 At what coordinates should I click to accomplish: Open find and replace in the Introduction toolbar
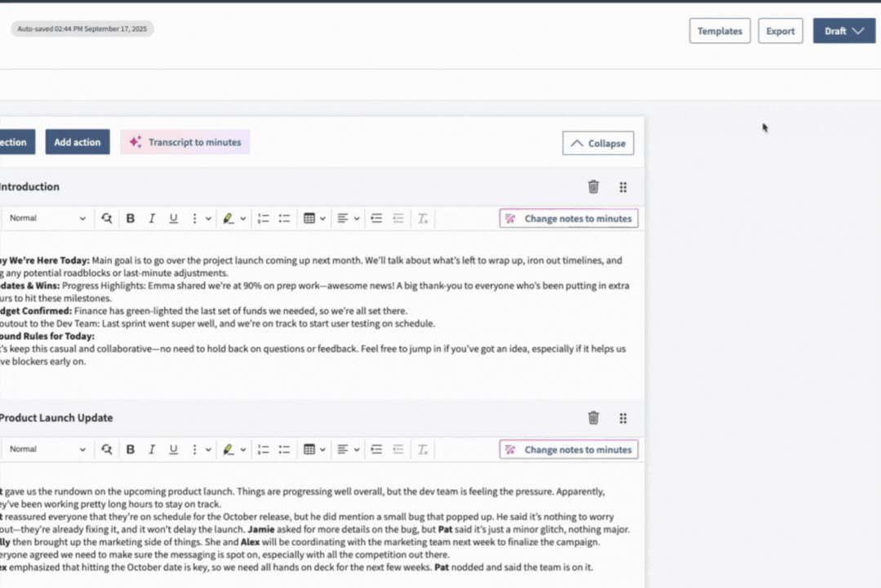click(106, 218)
